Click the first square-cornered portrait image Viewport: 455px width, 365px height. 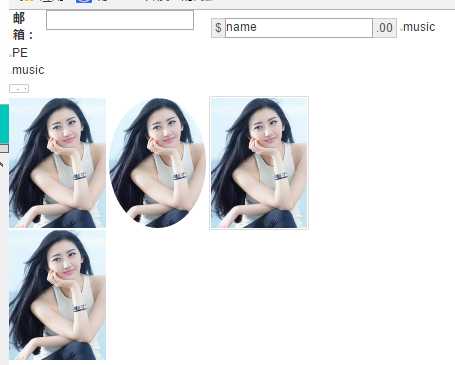click(57, 163)
